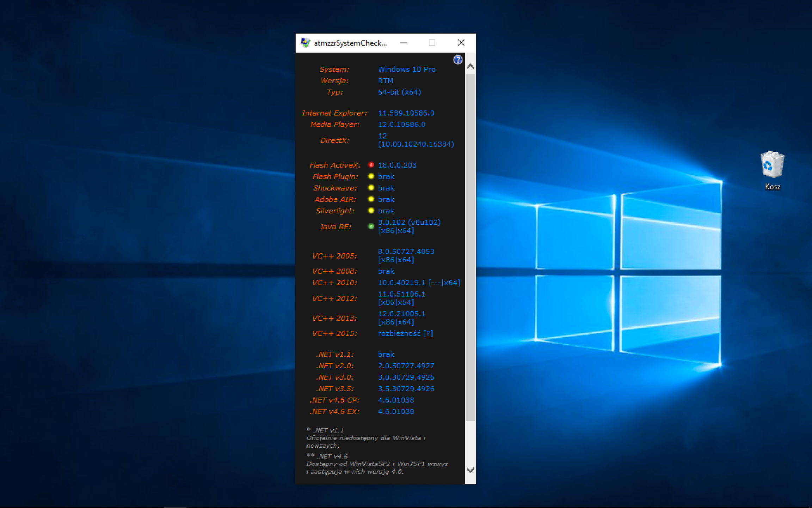Click the .NET v4.6 EX version value
The height and width of the screenshot is (508, 812).
396,412
